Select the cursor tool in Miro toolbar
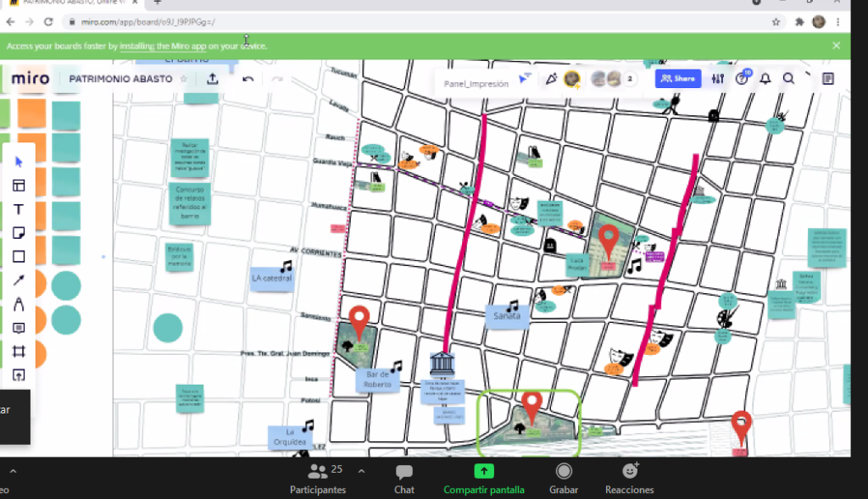Viewport: 868px width, 499px height. tap(19, 162)
